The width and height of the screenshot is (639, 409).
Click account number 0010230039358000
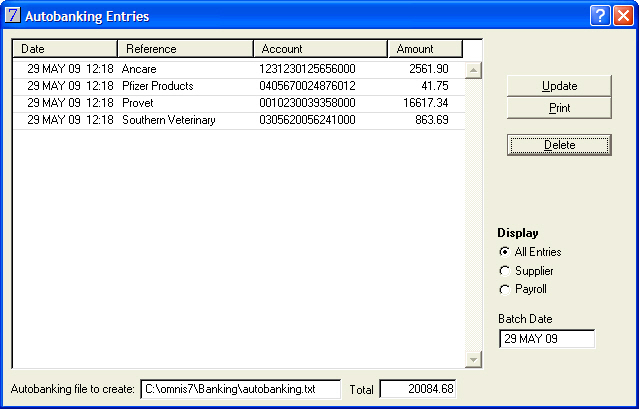[307, 103]
